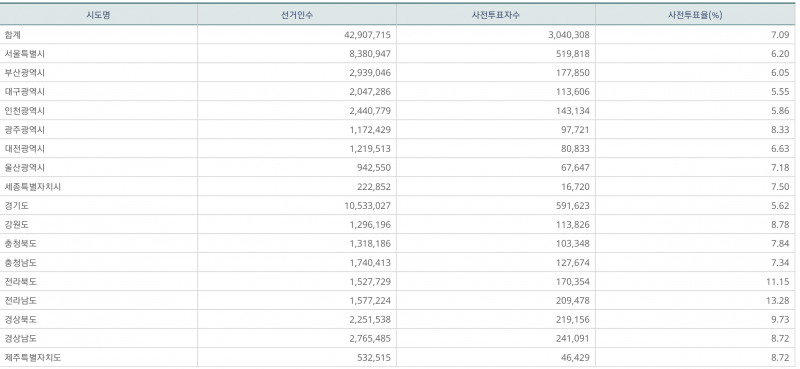Click Sejong rate value 7.50

tap(779, 187)
